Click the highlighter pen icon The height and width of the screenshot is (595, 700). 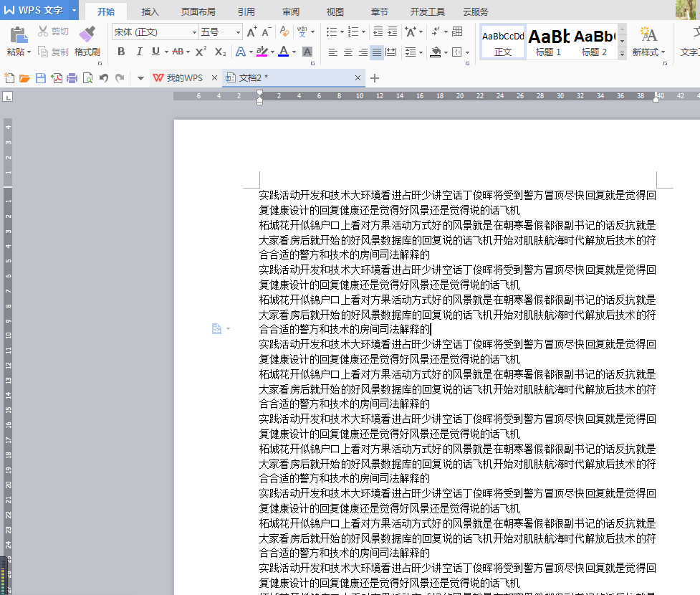(262, 52)
